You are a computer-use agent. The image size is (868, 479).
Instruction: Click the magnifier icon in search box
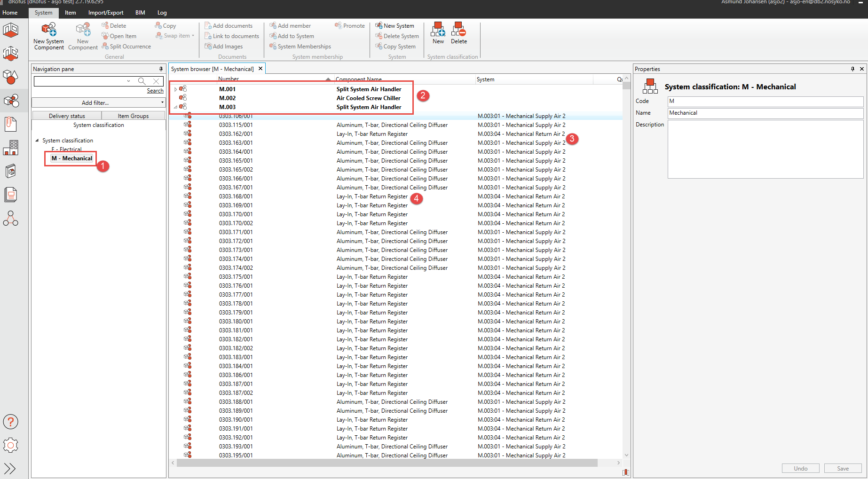pos(142,81)
